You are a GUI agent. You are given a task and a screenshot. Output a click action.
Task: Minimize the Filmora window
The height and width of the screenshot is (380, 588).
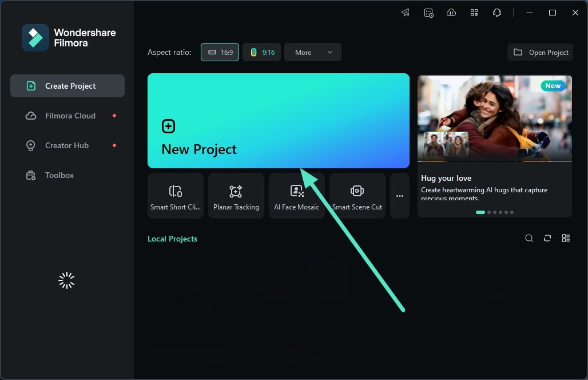tap(530, 13)
